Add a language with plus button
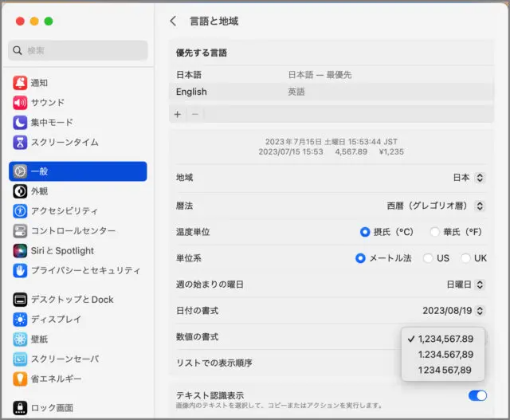 click(178, 114)
